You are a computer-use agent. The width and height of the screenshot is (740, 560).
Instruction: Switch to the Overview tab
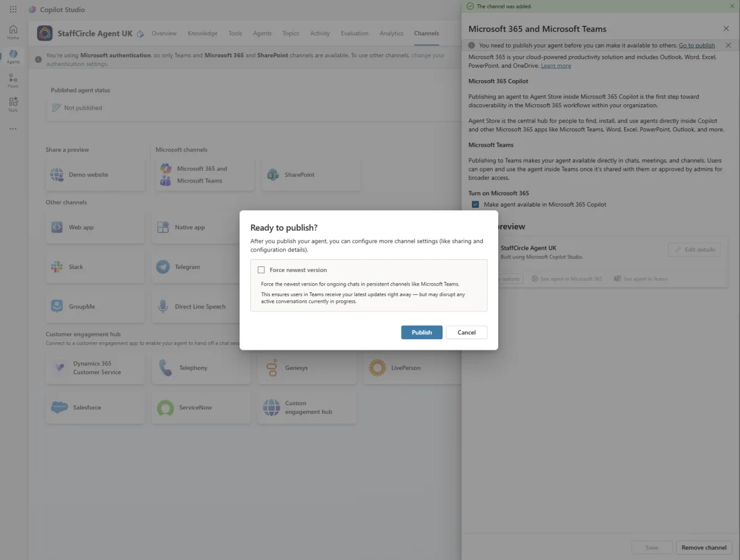tap(164, 33)
